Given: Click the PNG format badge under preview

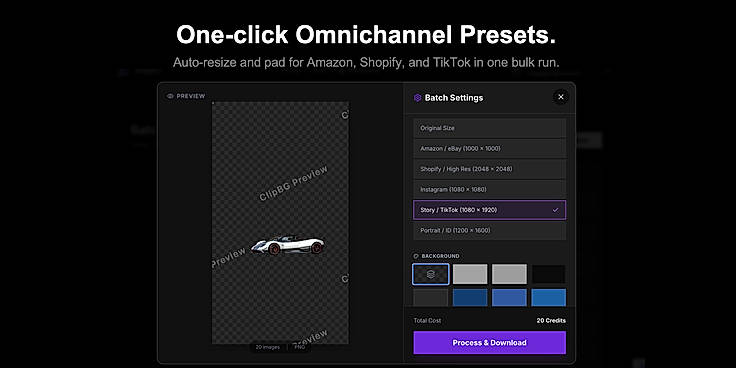Looking at the screenshot, I should pyautogui.click(x=300, y=347).
